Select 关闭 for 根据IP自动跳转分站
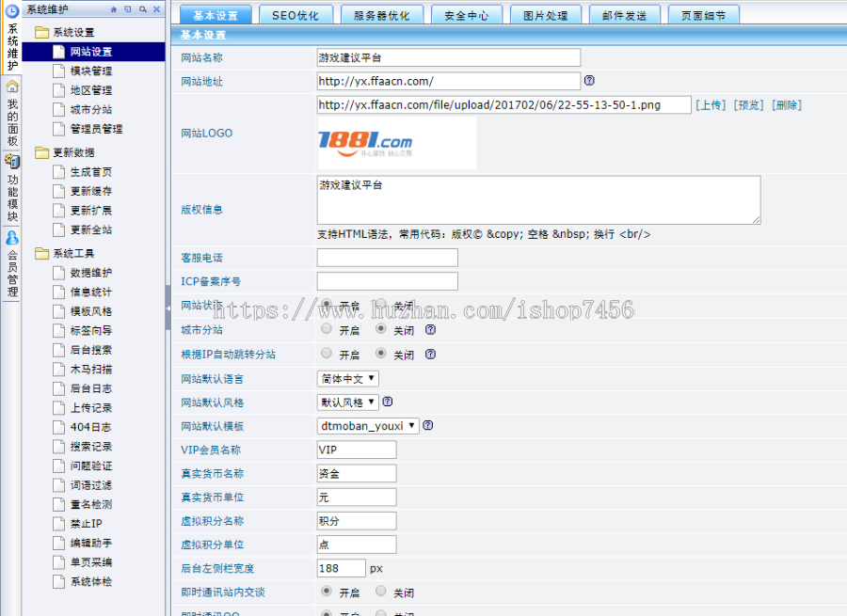Image resolution: width=847 pixels, height=616 pixels. point(381,353)
